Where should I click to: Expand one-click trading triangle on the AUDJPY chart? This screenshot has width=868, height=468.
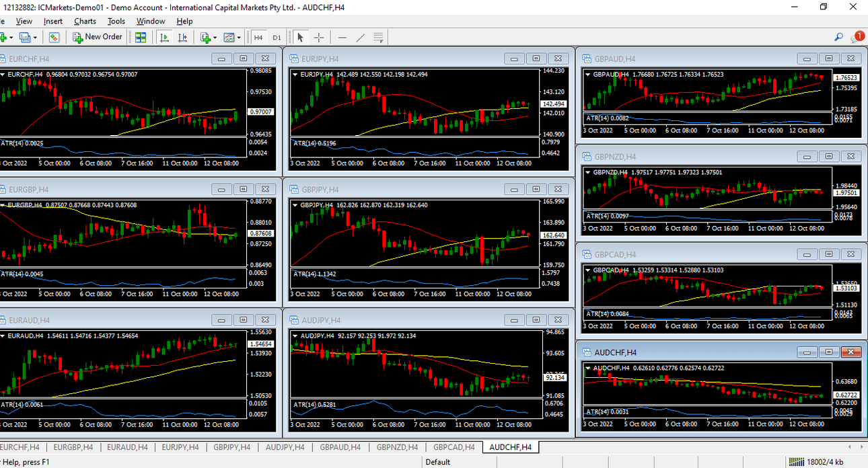295,336
